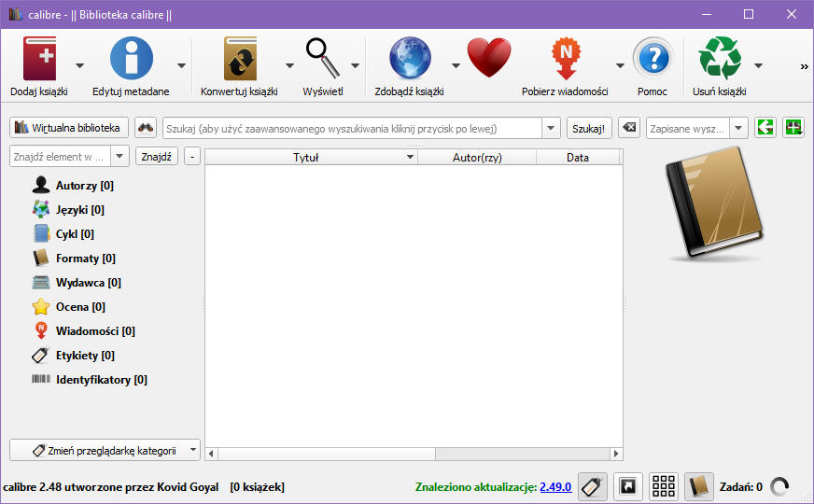814x504 pixels.
Task: Click the Usuń książki recycle icon
Action: click(x=720, y=58)
